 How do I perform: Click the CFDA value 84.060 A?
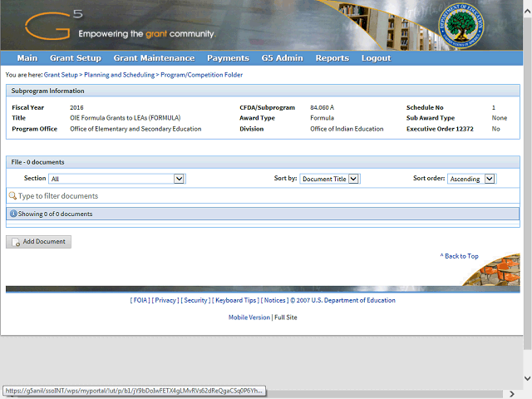[x=322, y=107]
